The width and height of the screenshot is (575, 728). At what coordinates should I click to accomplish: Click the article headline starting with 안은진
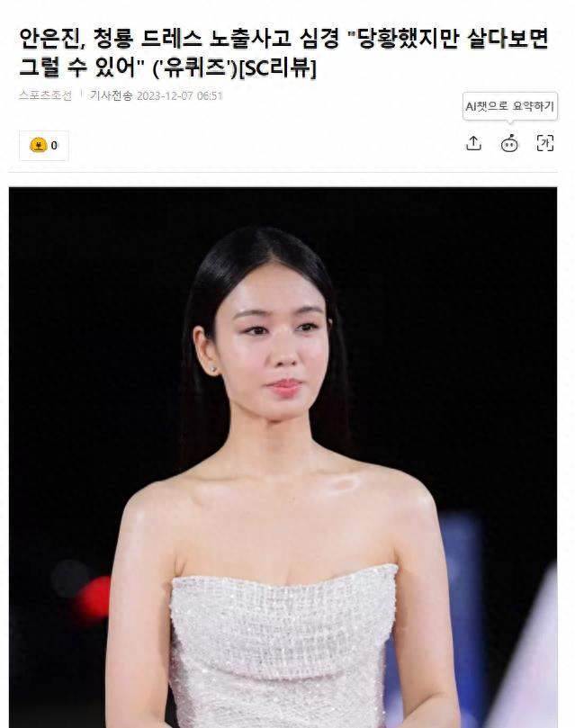[x=284, y=52]
